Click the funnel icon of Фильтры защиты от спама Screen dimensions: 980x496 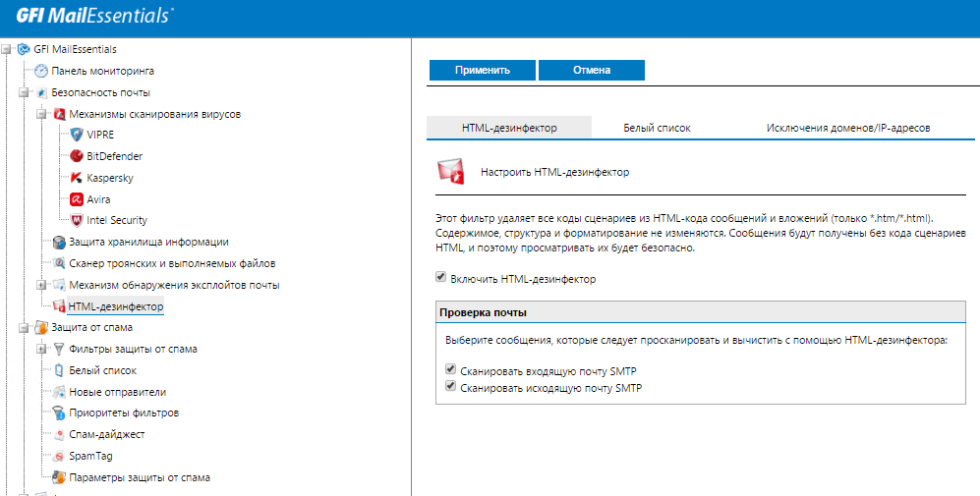pyautogui.click(x=59, y=350)
